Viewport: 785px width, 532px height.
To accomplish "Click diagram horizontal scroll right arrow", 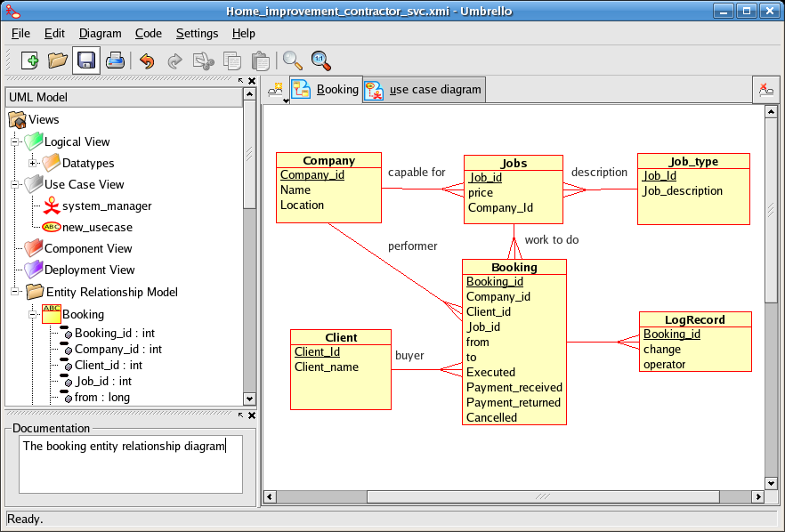I will pyautogui.click(x=758, y=496).
